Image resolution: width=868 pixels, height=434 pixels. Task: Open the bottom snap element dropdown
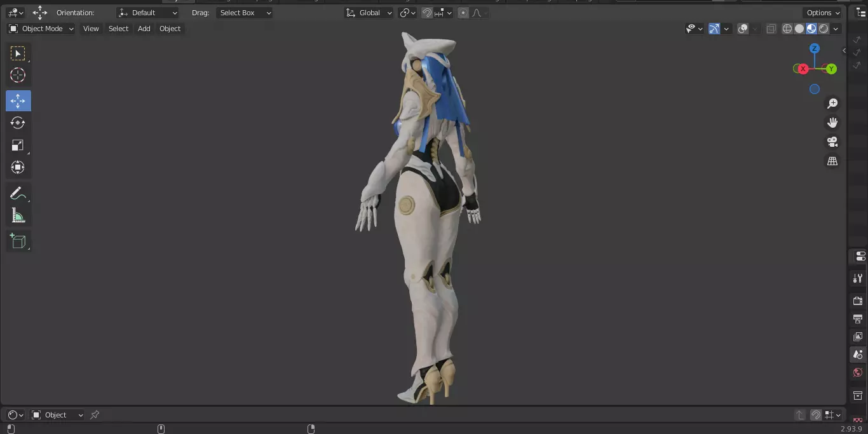833,415
